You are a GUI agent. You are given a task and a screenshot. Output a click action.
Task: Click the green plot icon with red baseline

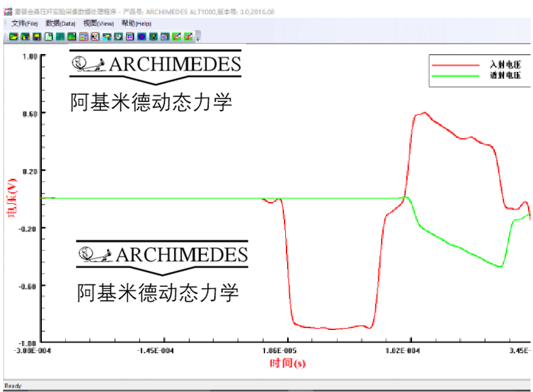tap(72, 37)
